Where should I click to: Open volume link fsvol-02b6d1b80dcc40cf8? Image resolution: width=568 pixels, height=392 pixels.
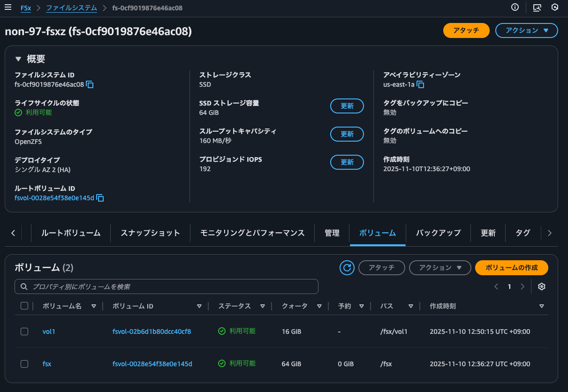coord(151,332)
